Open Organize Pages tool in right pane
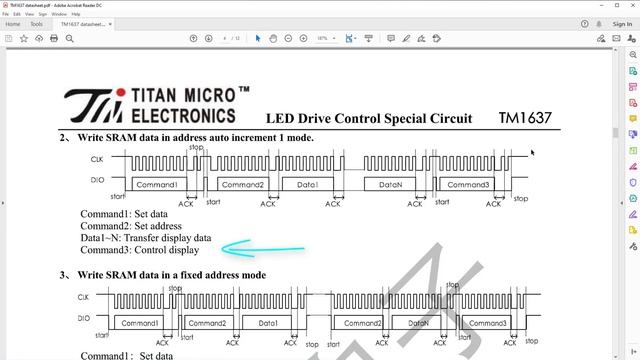 click(633, 150)
